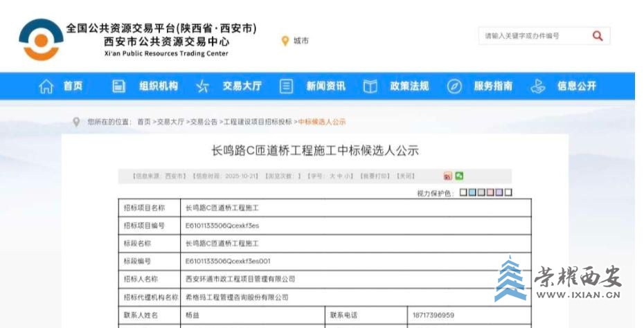Click the star icon beside 交易大厅
Image resolution: width=644 pixels, height=328 pixels.
(202, 86)
